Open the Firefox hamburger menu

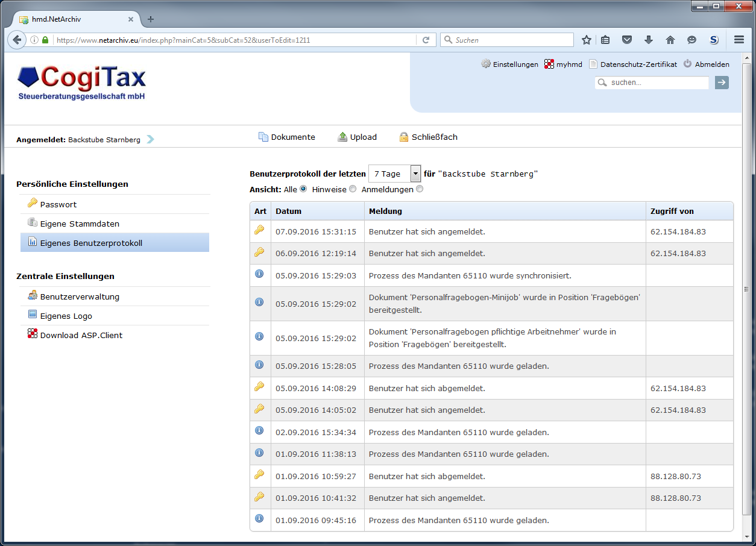tap(739, 40)
